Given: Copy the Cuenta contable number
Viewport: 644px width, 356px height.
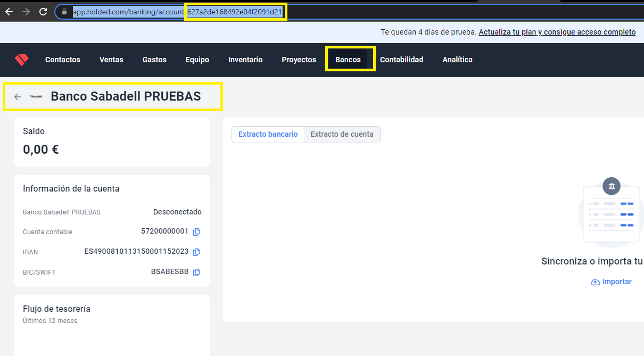Looking at the screenshot, I should click(x=196, y=231).
